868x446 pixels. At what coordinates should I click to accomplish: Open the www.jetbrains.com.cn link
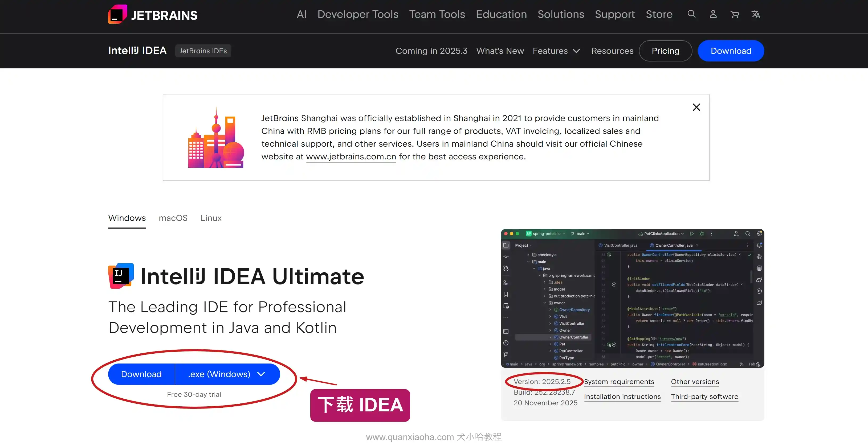click(x=351, y=157)
